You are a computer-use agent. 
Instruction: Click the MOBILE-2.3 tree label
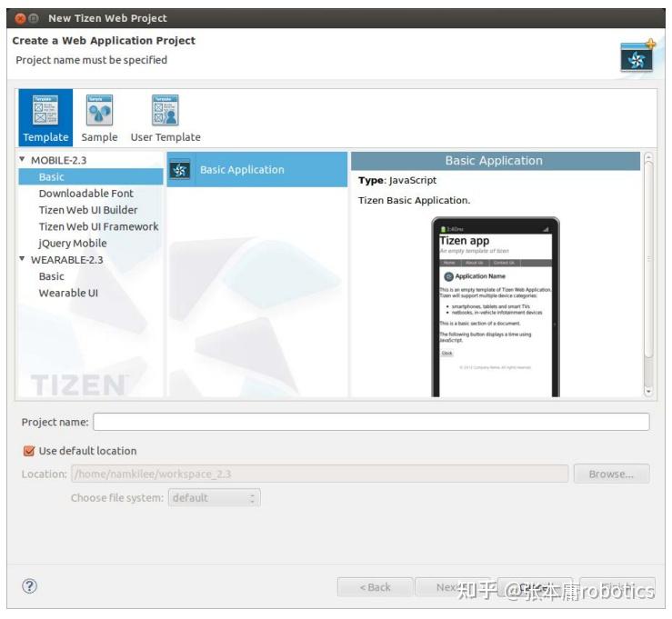59,160
